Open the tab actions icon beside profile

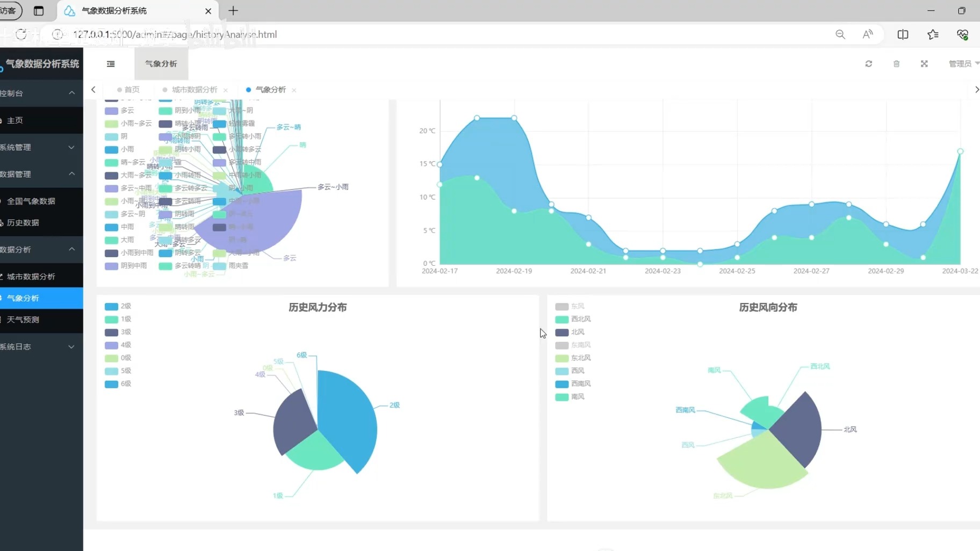pos(39,11)
